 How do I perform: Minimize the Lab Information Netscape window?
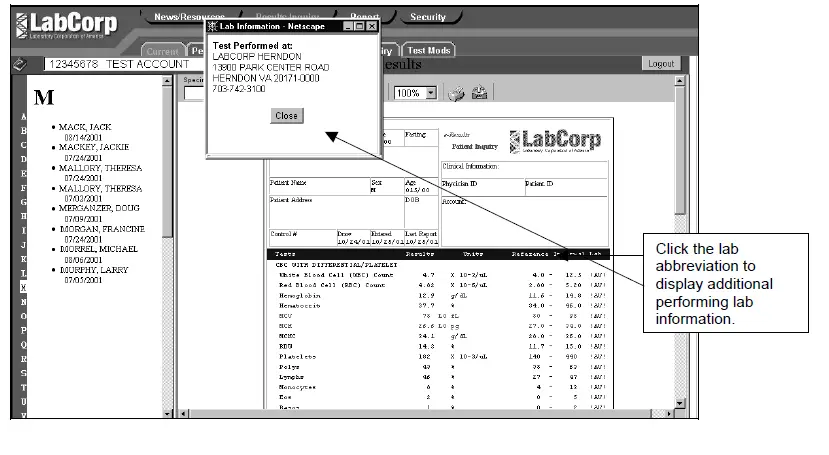(x=348, y=26)
